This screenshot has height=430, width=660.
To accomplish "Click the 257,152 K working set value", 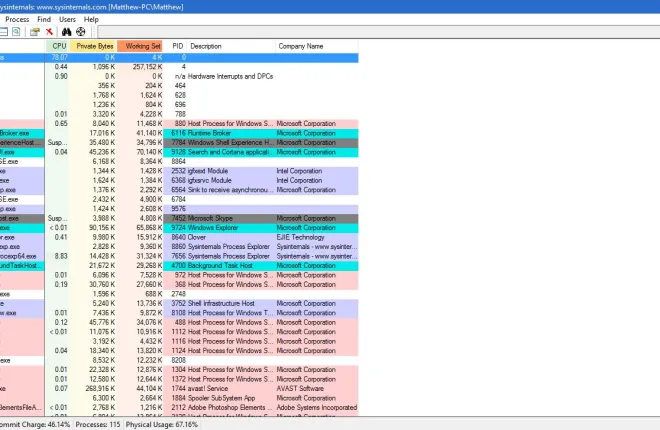I will point(147,67).
